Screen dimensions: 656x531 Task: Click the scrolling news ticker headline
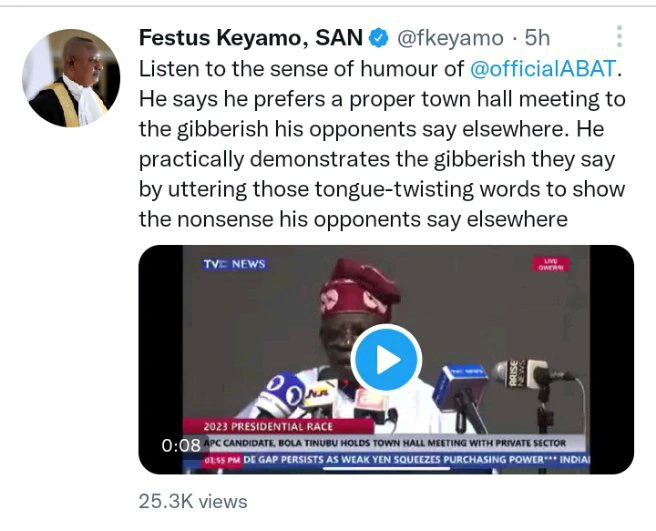[418, 460]
